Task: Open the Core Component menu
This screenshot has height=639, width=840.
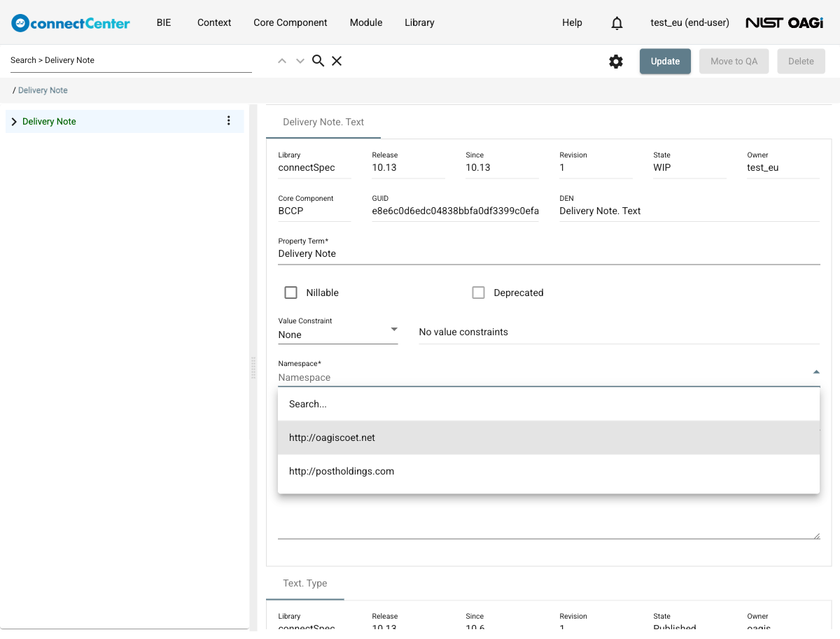Action: pos(290,22)
